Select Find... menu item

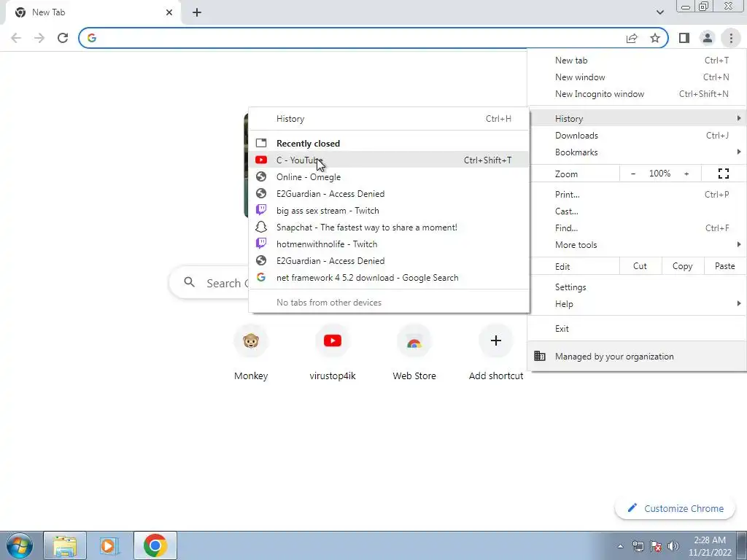637,228
